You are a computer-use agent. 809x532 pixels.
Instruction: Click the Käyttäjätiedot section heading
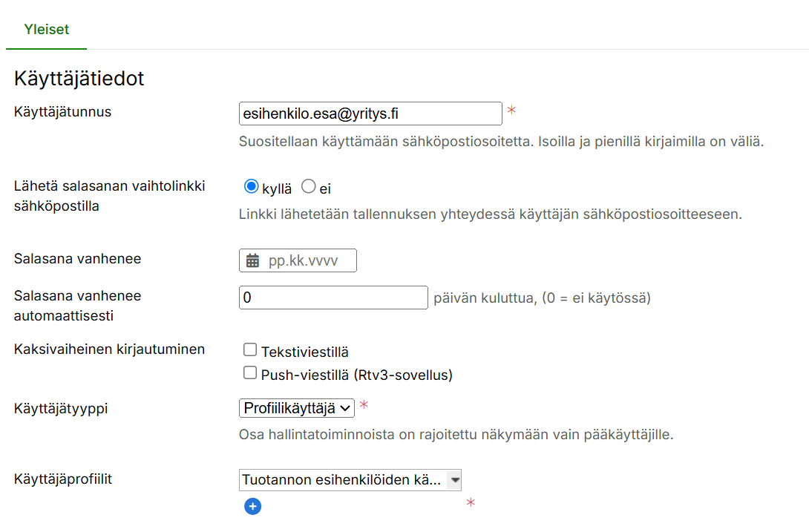[79, 79]
